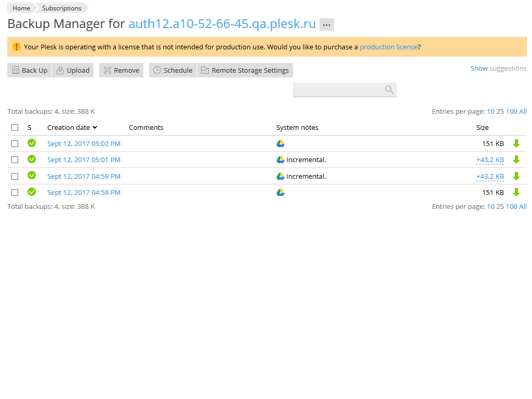Image resolution: width=532 pixels, height=399 pixels.
Task: Check the checkbox for the 04:58 PM backup
Action: pos(15,192)
